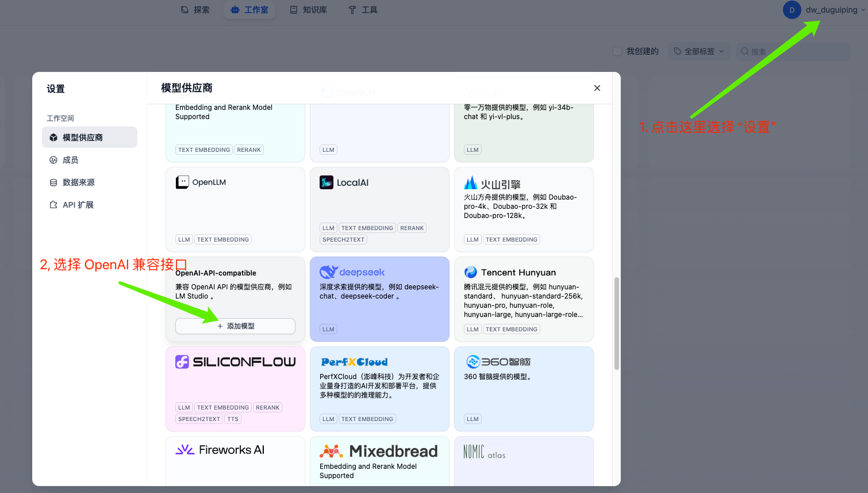Toggle the 我创建的 checkbox
The width and height of the screenshot is (868, 493).
click(x=617, y=51)
